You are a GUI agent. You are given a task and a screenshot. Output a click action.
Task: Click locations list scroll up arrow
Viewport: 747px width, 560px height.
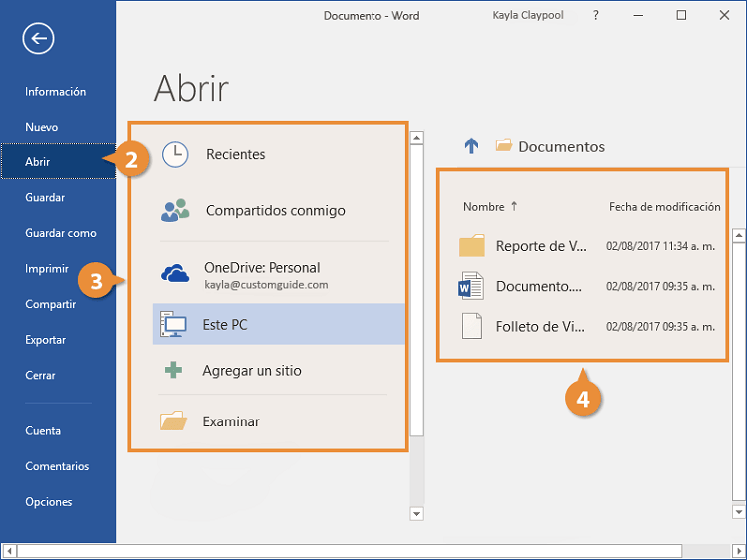[x=417, y=138]
